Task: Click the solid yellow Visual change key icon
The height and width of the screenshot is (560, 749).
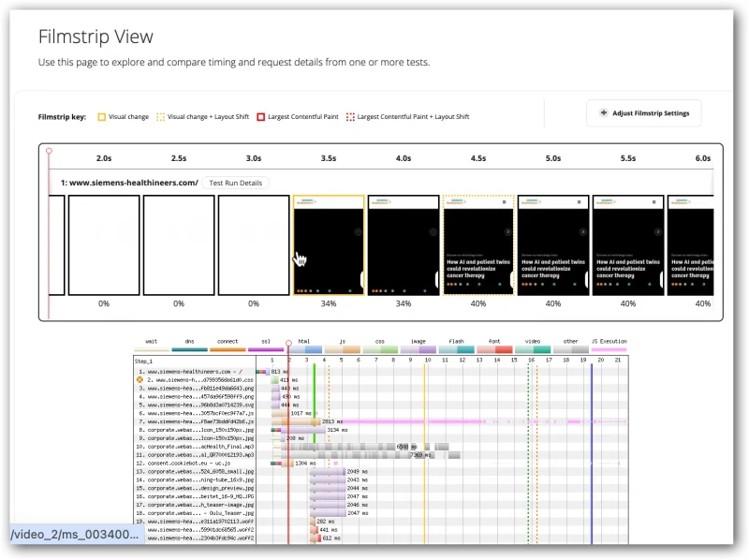Action: [x=102, y=116]
